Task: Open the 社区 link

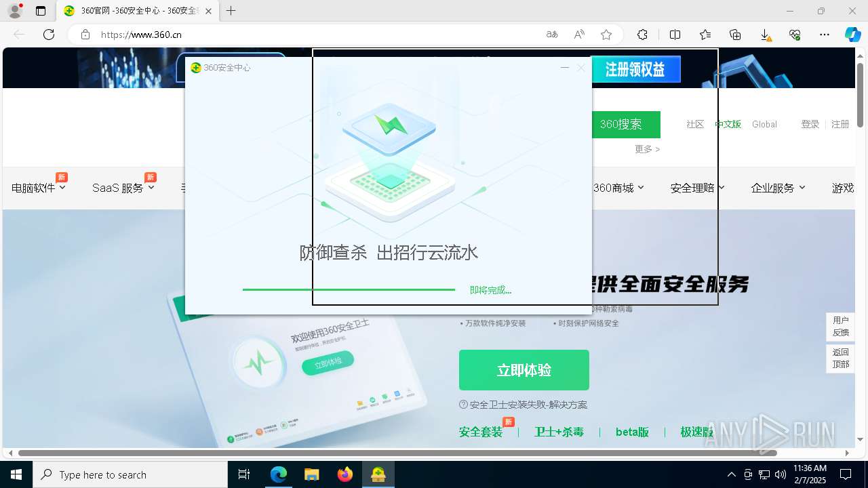Action: click(x=695, y=124)
